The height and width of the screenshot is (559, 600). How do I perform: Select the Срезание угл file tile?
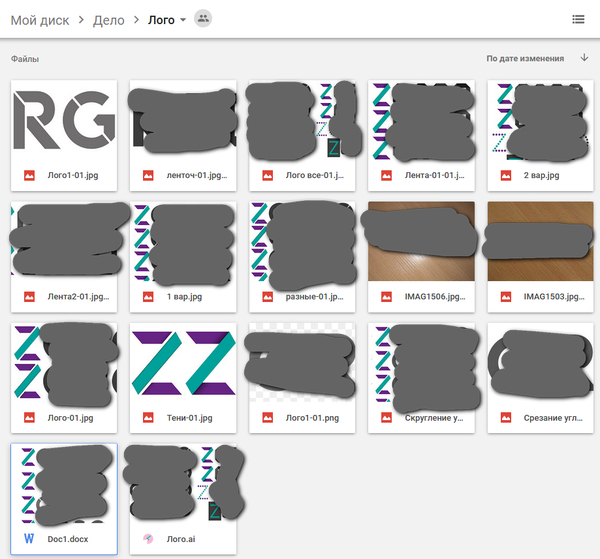pyautogui.click(x=541, y=377)
